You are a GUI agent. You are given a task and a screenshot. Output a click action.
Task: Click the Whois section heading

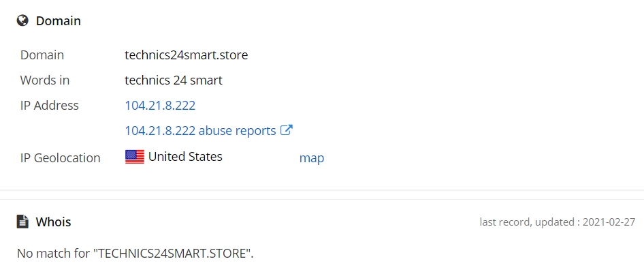(x=53, y=222)
